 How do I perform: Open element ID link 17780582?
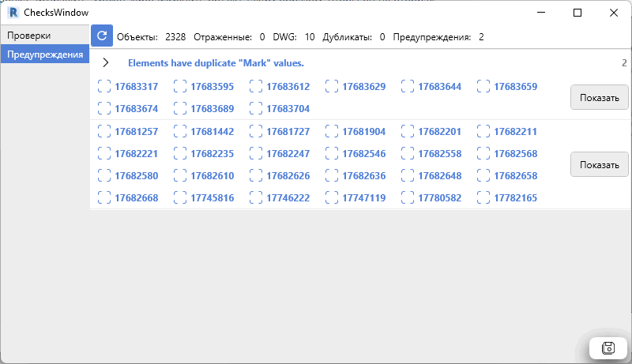(439, 198)
